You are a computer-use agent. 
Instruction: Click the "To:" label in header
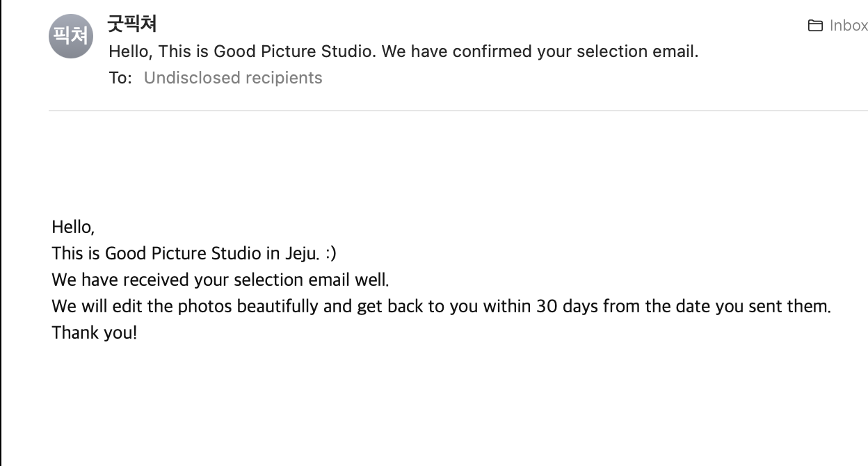(x=120, y=78)
